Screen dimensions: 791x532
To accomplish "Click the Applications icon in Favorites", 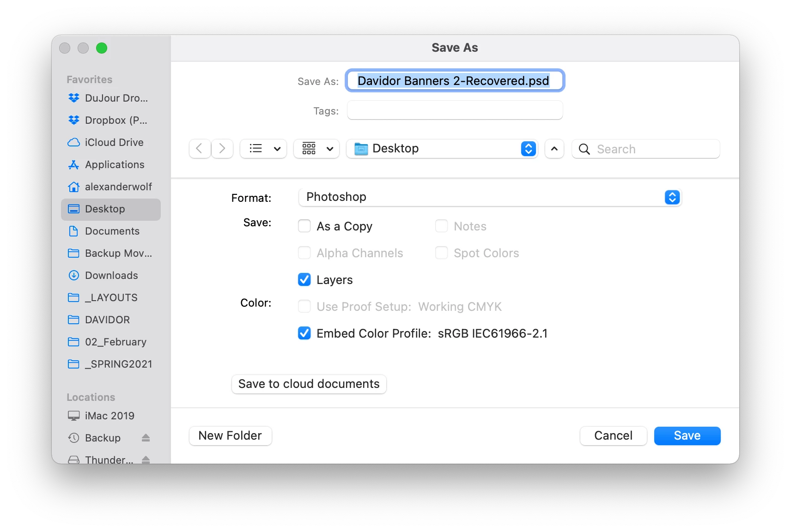I will click(x=73, y=164).
